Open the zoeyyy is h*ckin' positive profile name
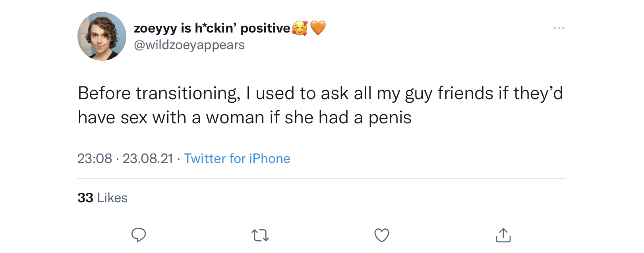The height and width of the screenshot is (253, 644). [x=212, y=28]
